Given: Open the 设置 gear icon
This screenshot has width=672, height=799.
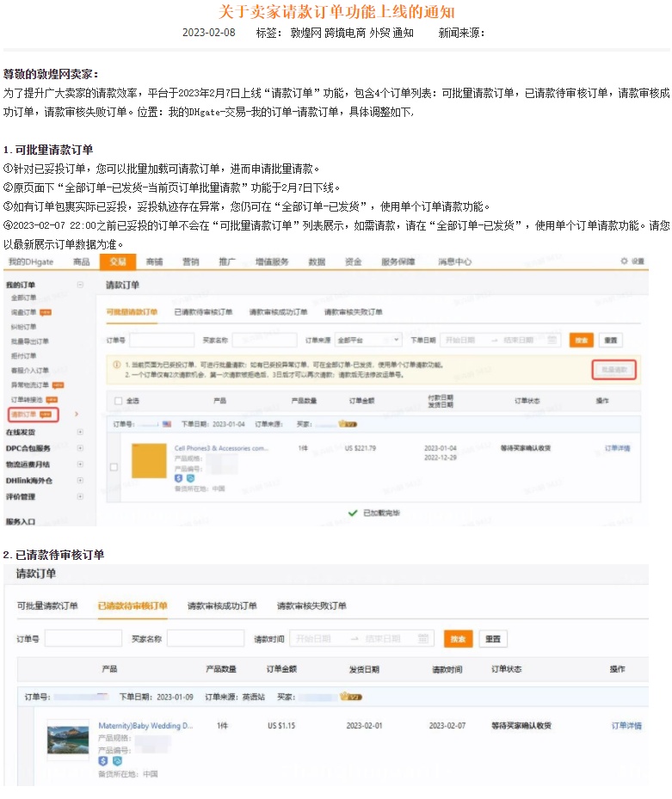Looking at the screenshot, I should [x=624, y=261].
